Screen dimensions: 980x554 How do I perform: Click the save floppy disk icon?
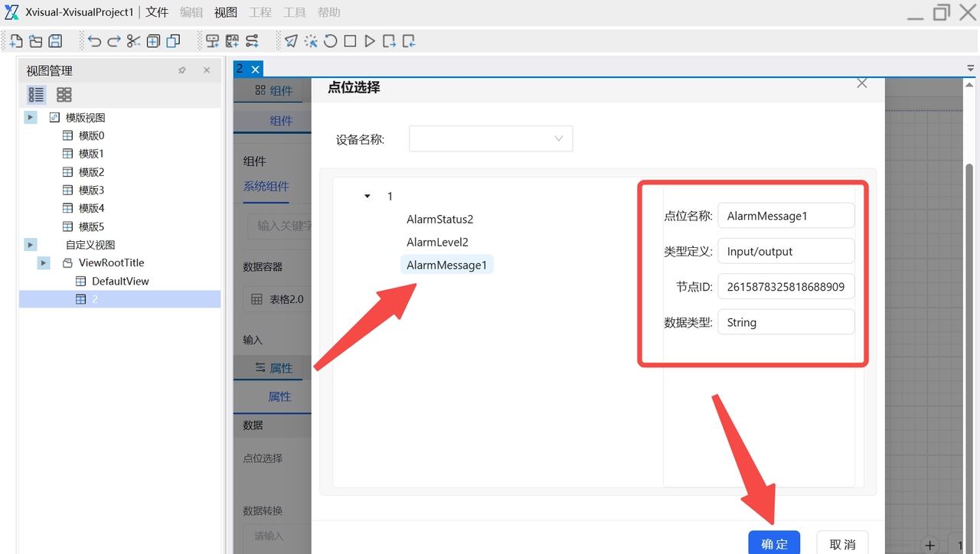click(55, 41)
